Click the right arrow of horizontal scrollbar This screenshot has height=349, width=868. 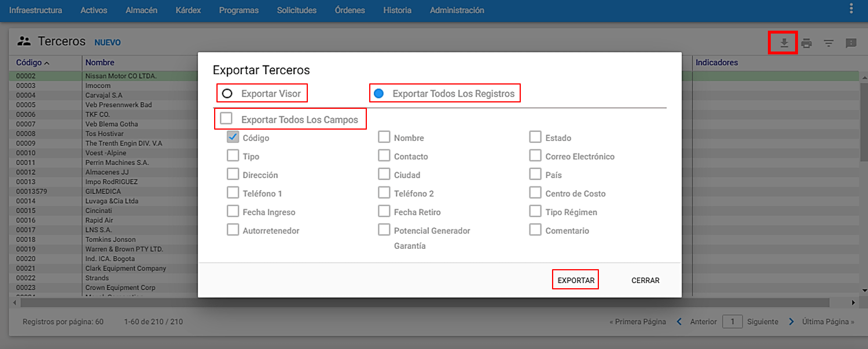pos(853,303)
